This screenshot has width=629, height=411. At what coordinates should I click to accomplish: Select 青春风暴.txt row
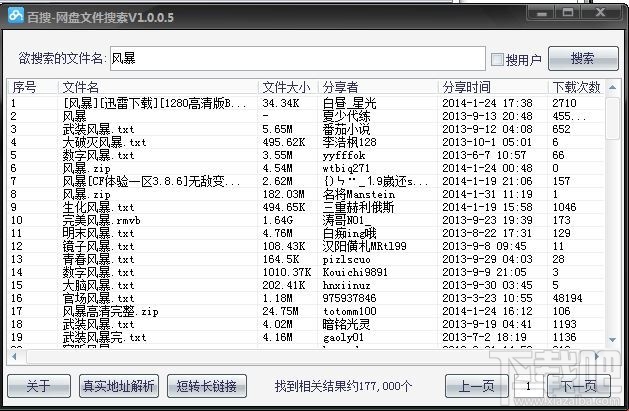[x=306, y=259]
